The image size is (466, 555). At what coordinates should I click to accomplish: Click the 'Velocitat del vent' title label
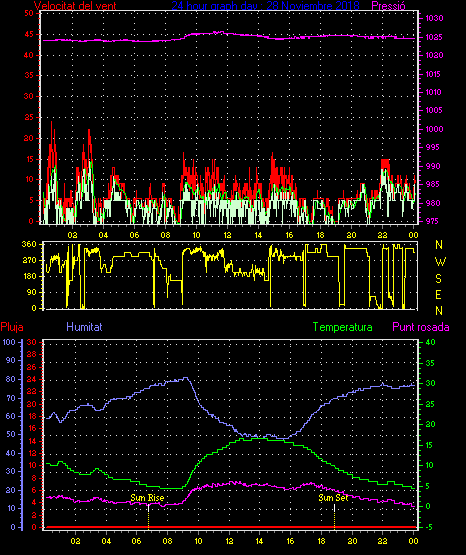(x=75, y=6)
